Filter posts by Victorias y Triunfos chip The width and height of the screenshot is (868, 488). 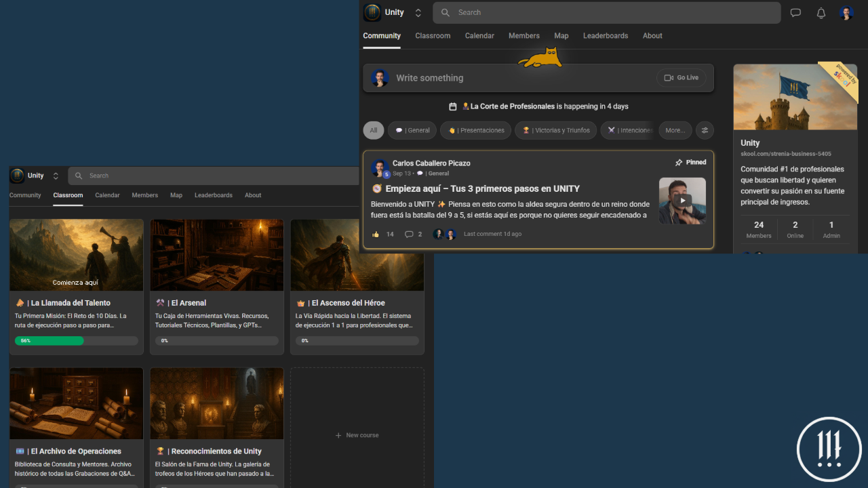click(555, 130)
